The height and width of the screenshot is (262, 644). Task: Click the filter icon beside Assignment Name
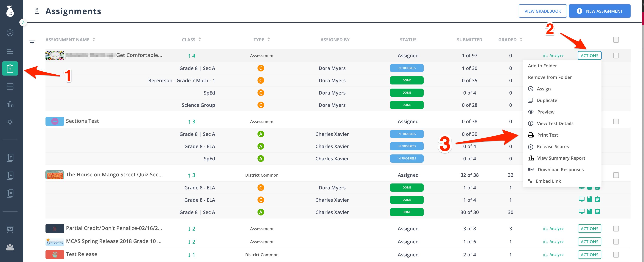pos(32,42)
